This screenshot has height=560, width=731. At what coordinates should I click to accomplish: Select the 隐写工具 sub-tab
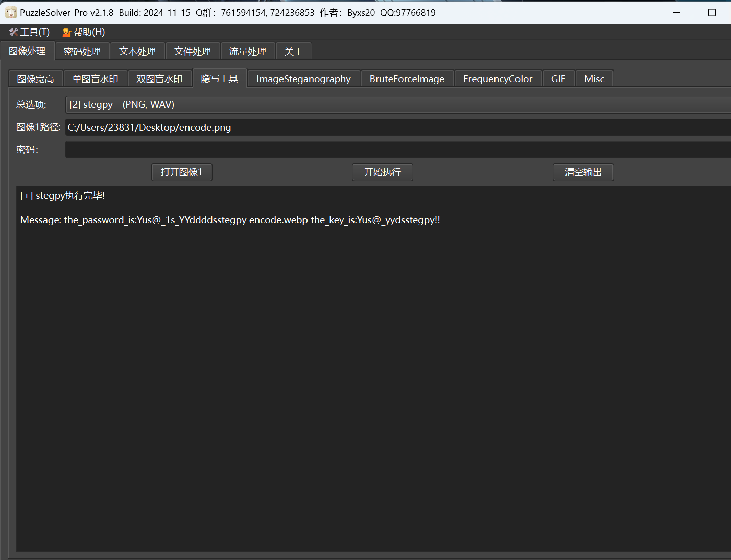point(220,78)
